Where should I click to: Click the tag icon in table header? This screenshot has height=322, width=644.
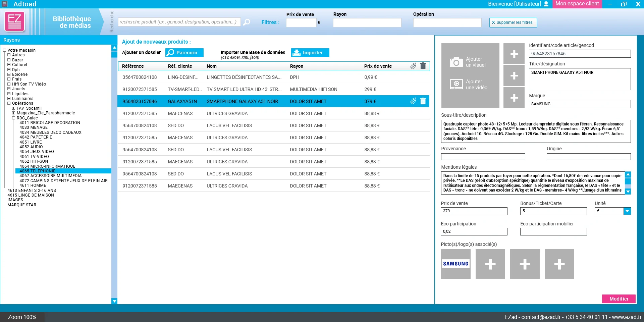coord(413,66)
